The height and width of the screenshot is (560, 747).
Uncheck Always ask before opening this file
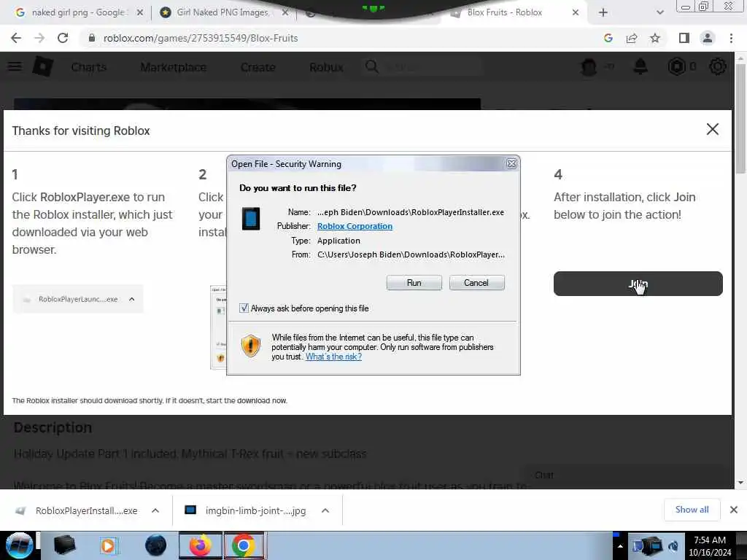click(x=244, y=308)
